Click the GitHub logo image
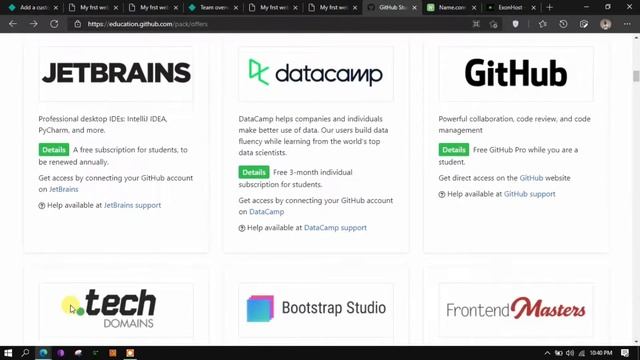This screenshot has height=360, width=640. click(516, 74)
